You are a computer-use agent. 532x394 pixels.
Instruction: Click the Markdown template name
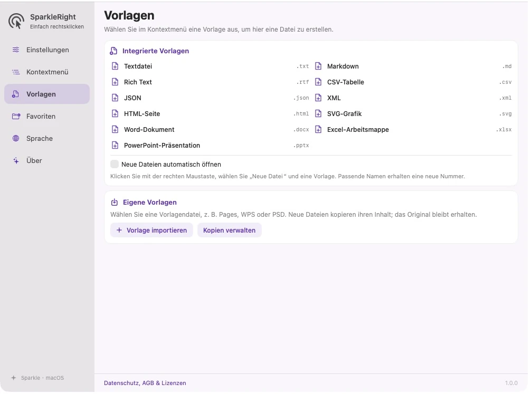point(343,66)
